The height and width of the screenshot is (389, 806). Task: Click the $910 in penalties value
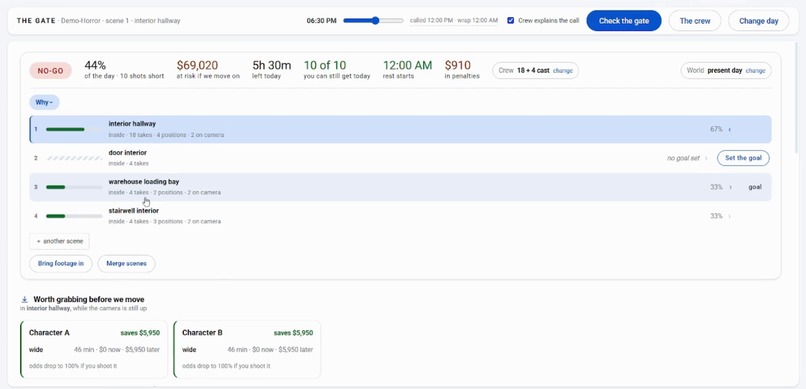point(458,65)
